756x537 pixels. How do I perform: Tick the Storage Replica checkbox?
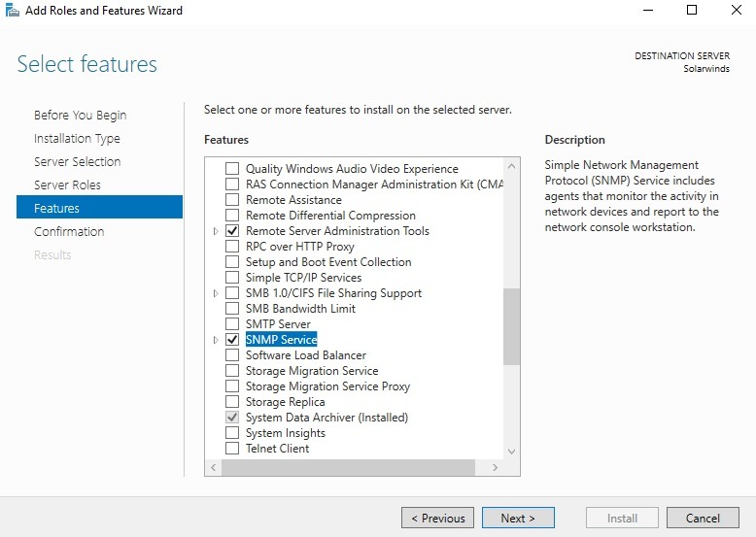point(232,402)
